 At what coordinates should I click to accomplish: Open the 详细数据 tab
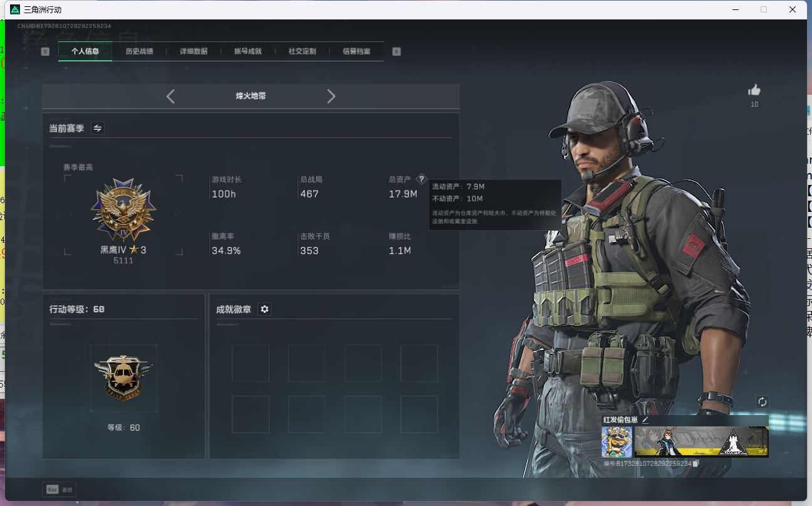pos(194,51)
